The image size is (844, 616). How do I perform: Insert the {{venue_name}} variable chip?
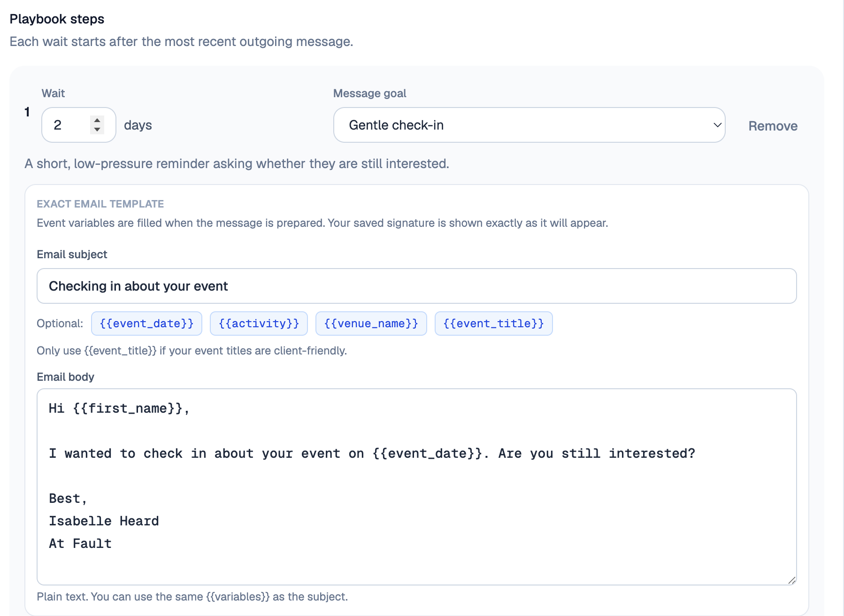pos(371,323)
